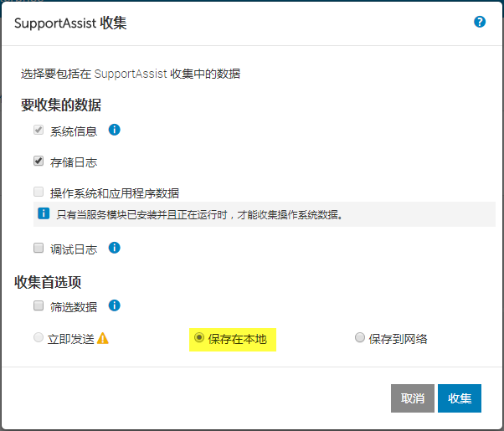The image size is (504, 431).
Task: Click the 操作系统和应用程序数据 label
Action: 115,193
